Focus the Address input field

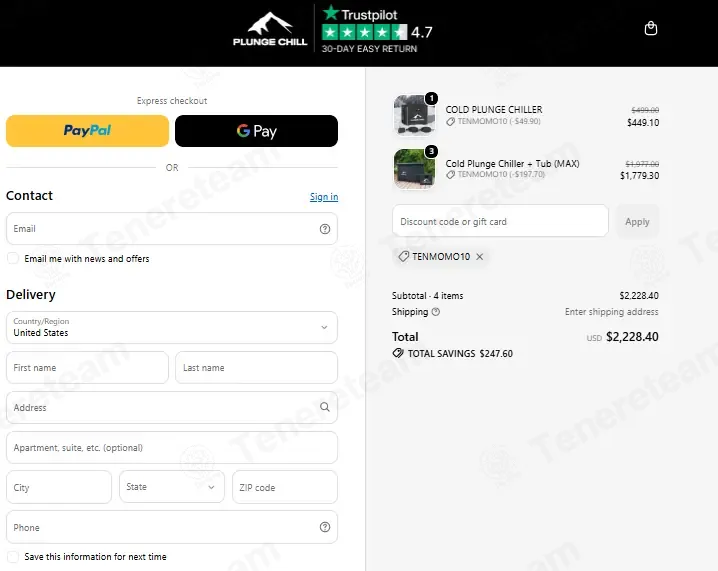click(172, 407)
